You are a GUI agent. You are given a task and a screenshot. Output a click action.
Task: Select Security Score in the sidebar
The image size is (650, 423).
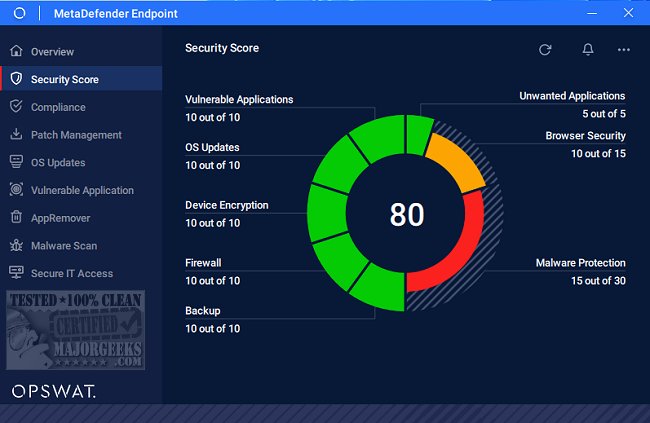(x=81, y=79)
